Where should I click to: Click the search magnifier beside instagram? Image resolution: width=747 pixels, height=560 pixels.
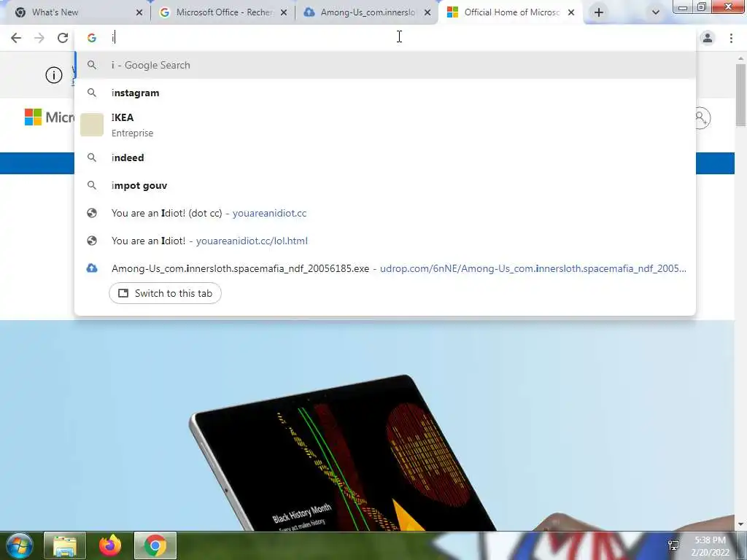(91, 93)
